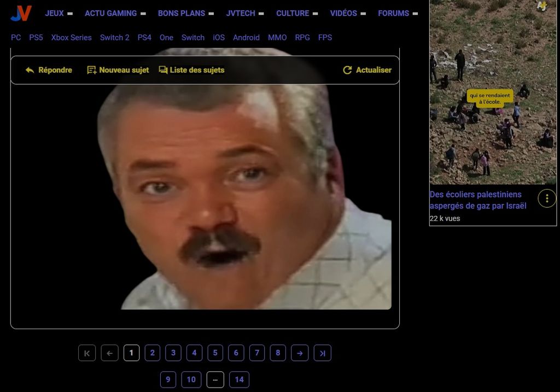This screenshot has height=392, width=560.
Task: Click the Liste des sujets icon
Action: pos(163,70)
